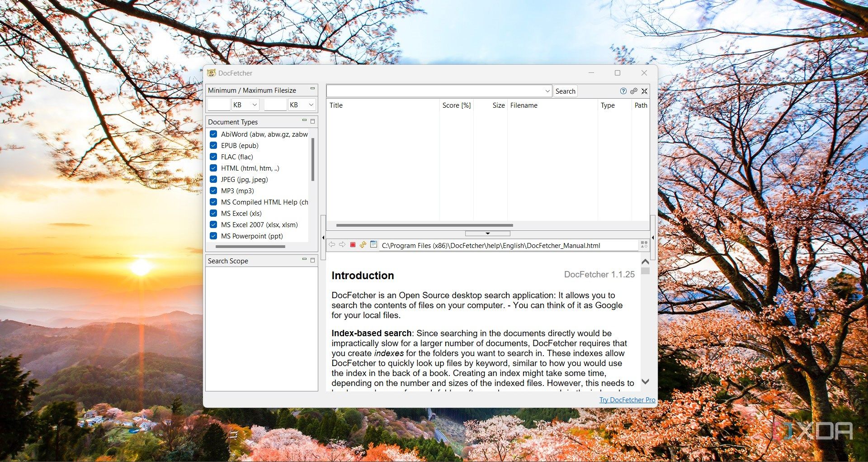Collapse left panel with the sash arrow
Viewport: 868px width, 462px height.
pos(323,238)
